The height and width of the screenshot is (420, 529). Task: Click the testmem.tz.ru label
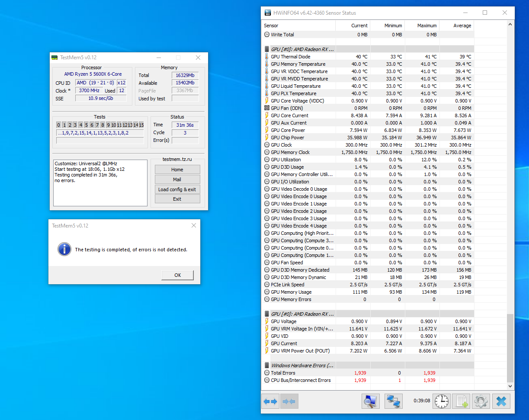pyautogui.click(x=177, y=159)
